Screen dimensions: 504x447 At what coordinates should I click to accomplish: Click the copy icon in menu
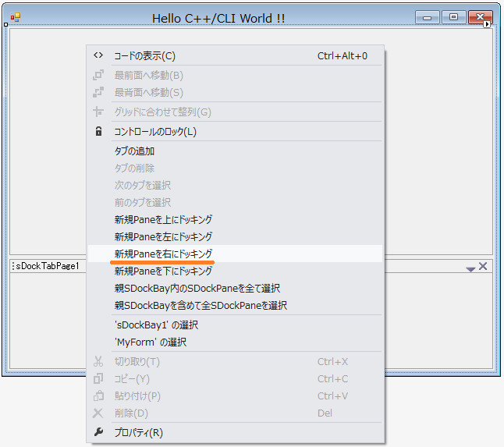coord(98,378)
